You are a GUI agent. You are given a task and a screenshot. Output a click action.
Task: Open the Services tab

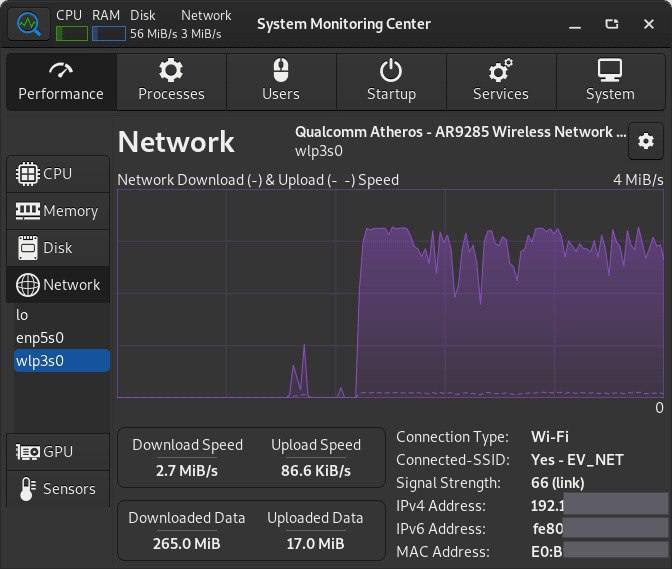pos(501,82)
